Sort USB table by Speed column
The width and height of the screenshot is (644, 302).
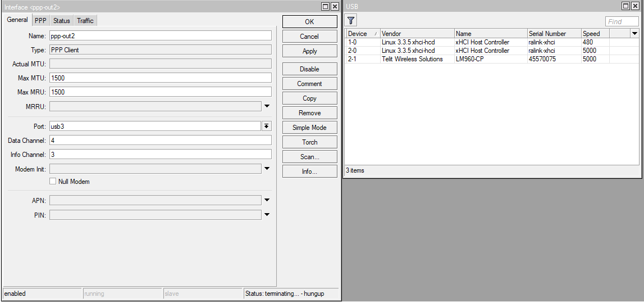[595, 34]
